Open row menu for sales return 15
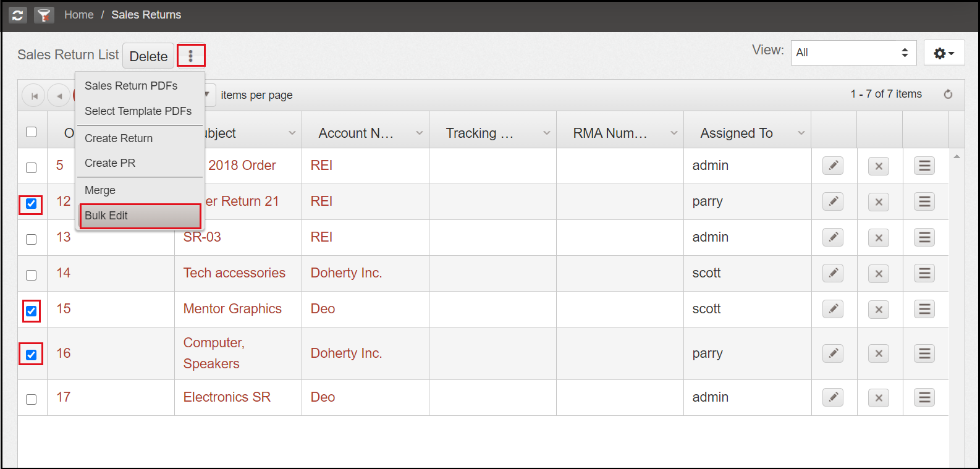Image resolution: width=980 pixels, height=469 pixels. coord(924,309)
